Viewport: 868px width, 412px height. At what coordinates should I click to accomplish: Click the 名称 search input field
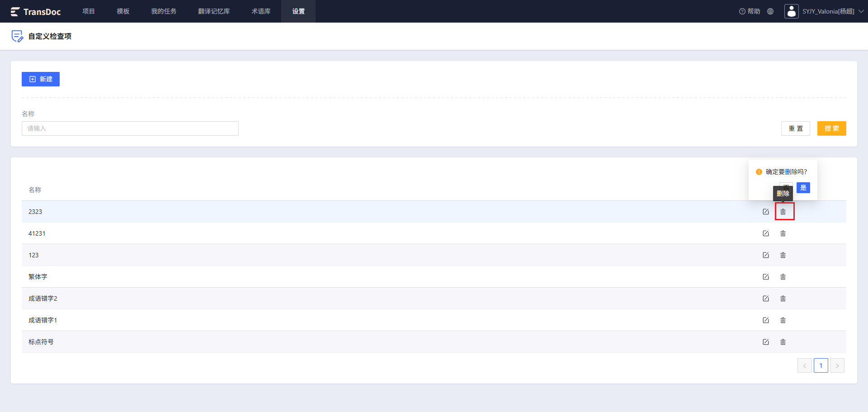point(130,128)
